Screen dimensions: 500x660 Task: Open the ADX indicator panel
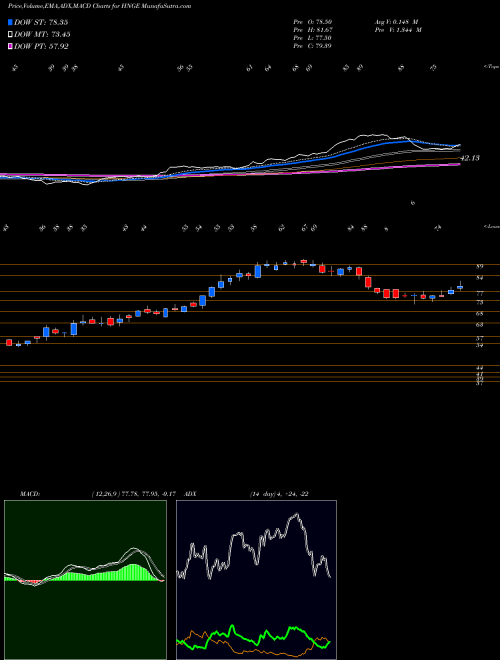256,580
